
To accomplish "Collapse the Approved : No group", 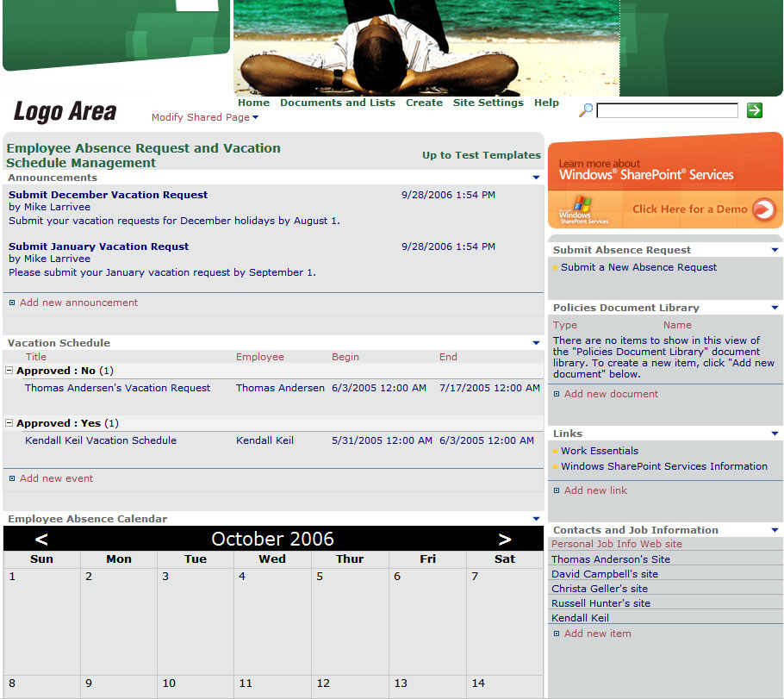I will pos(9,371).
